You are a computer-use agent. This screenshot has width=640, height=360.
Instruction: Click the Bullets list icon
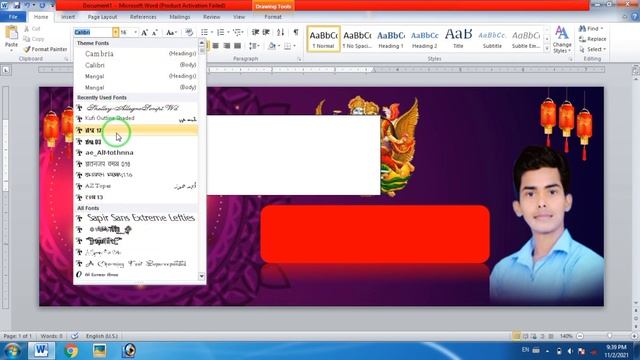[204, 32]
